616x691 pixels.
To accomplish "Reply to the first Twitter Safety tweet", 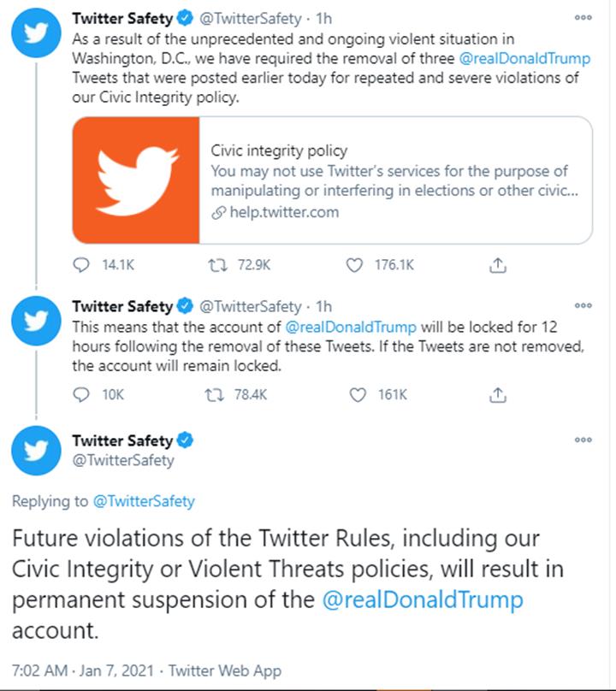I will (81, 265).
